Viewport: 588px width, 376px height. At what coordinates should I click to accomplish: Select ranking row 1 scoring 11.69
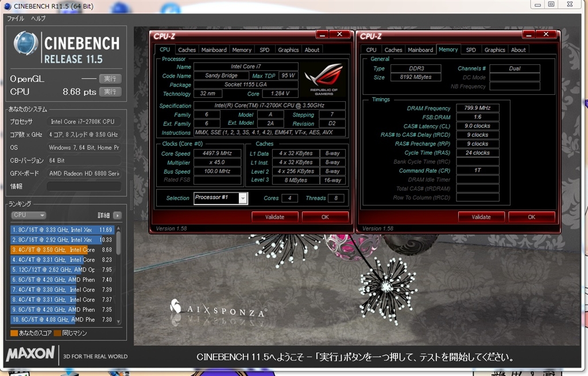62,229
